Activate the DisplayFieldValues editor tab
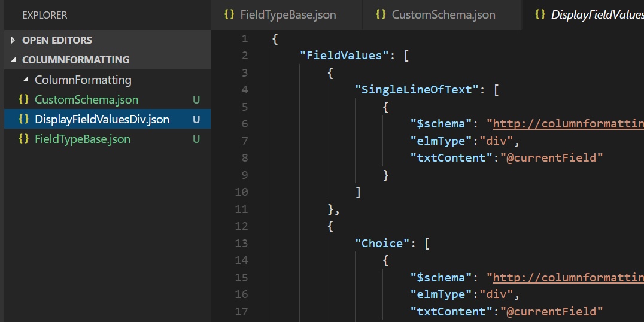644x322 pixels. point(583,15)
